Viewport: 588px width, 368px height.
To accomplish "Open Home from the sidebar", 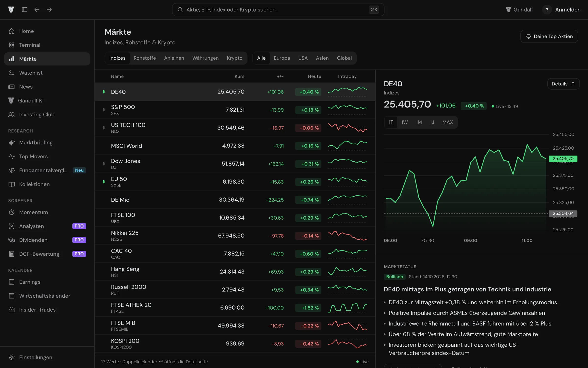I will pos(47,31).
